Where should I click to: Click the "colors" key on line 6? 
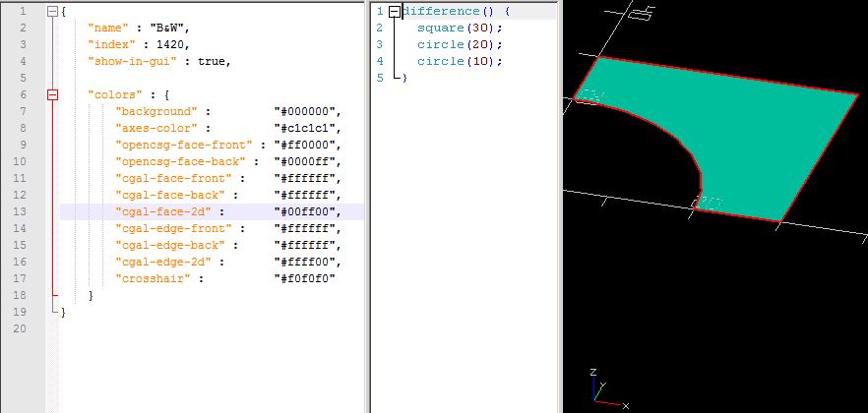[114, 95]
